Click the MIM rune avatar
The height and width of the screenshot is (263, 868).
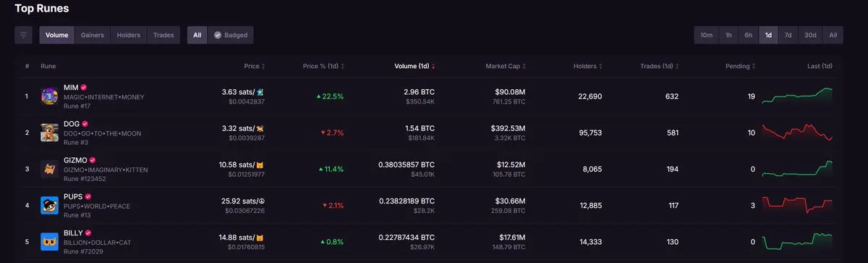pyautogui.click(x=49, y=96)
